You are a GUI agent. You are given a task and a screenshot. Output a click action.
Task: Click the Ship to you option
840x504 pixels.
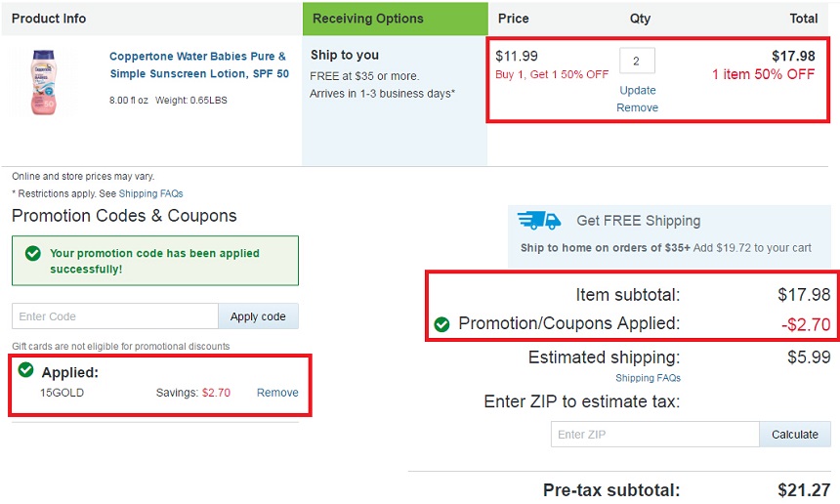click(x=345, y=55)
